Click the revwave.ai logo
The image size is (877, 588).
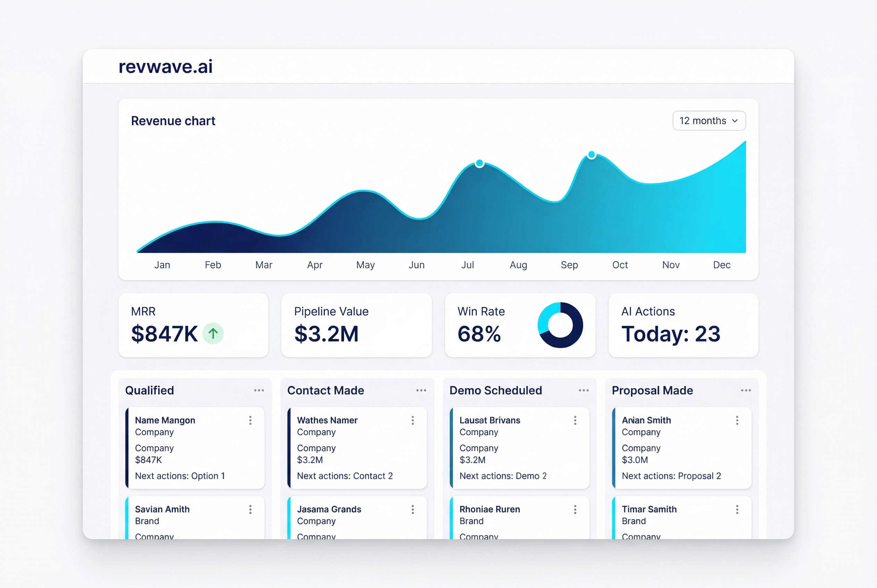click(x=165, y=67)
